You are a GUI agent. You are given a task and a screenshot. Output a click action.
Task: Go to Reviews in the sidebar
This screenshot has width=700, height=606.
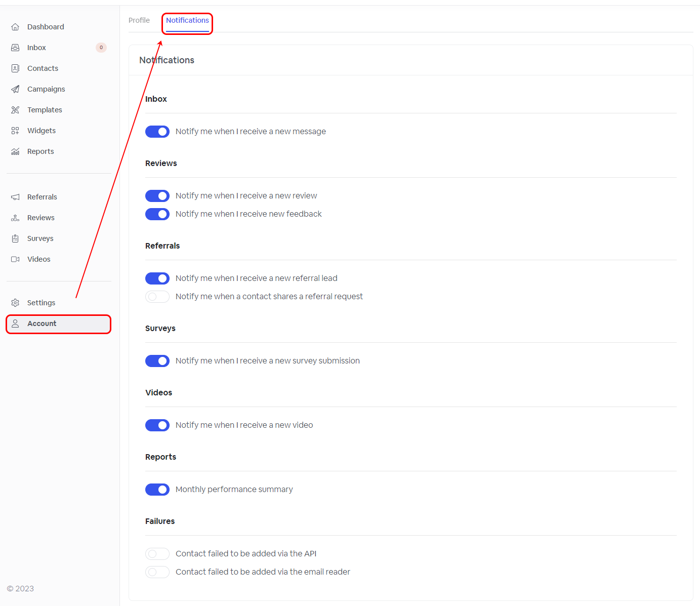tap(40, 218)
